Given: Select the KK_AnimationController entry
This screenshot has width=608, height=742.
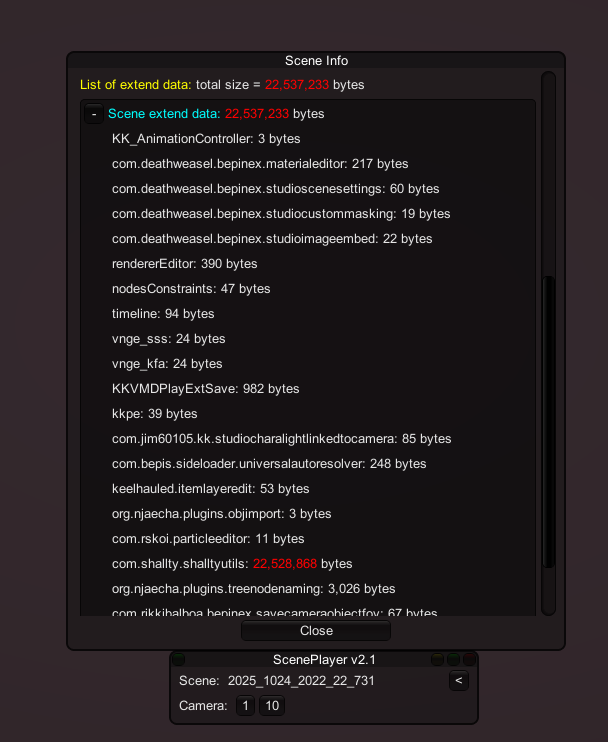Looking at the screenshot, I should [x=206, y=139].
